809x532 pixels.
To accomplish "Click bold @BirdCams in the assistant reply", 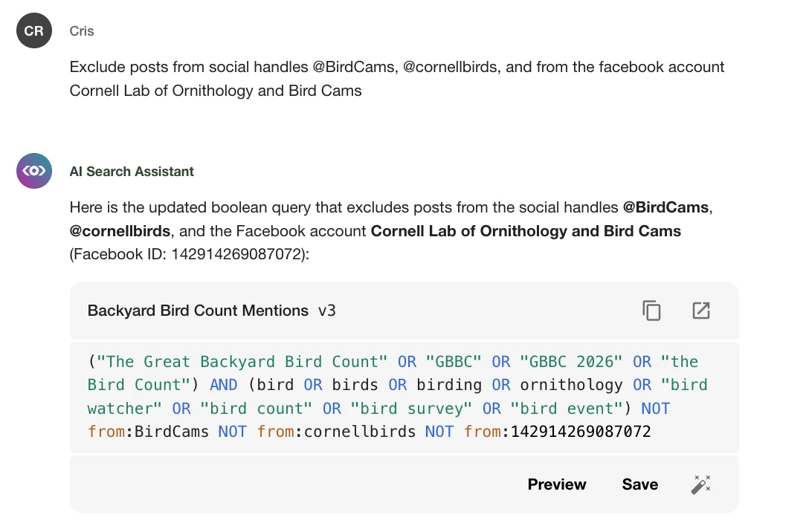I will [665, 207].
